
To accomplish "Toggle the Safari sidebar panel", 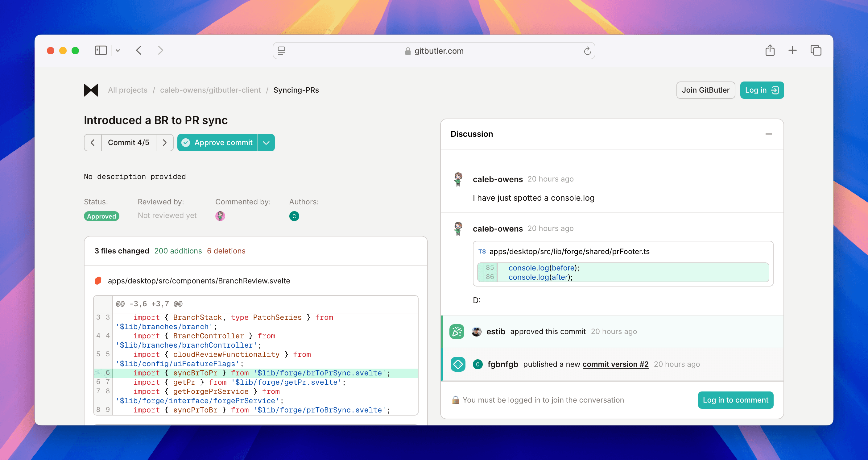I will 101,51.
